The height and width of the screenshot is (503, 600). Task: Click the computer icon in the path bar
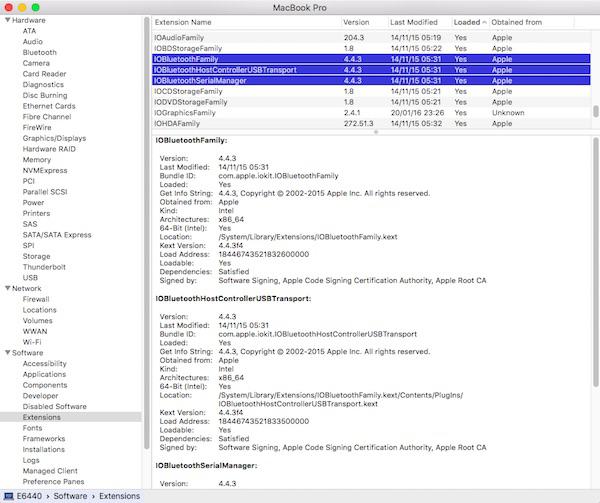[x=8, y=496]
